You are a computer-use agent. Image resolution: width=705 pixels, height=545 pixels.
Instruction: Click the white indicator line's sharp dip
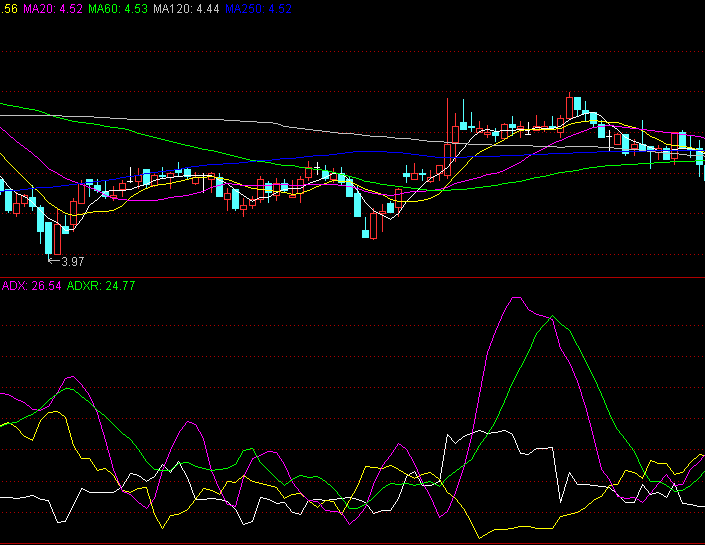point(563,502)
